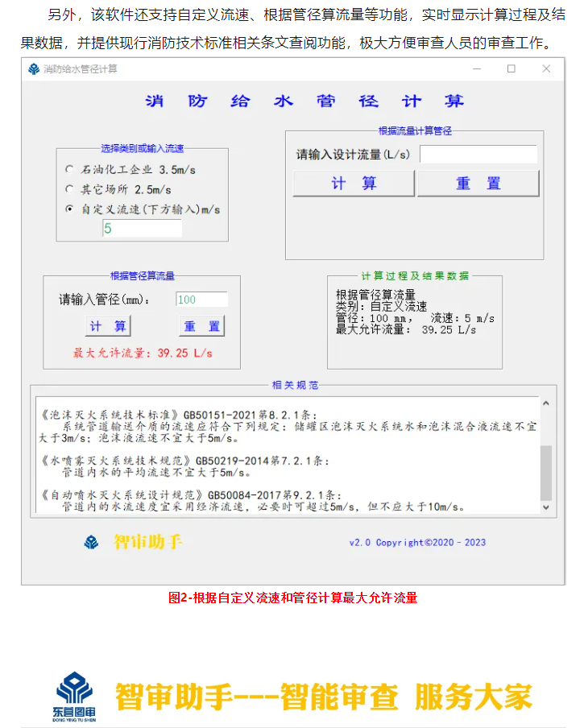Select the 自定义流速 radio option
The height and width of the screenshot is (728, 584).
tap(69, 209)
